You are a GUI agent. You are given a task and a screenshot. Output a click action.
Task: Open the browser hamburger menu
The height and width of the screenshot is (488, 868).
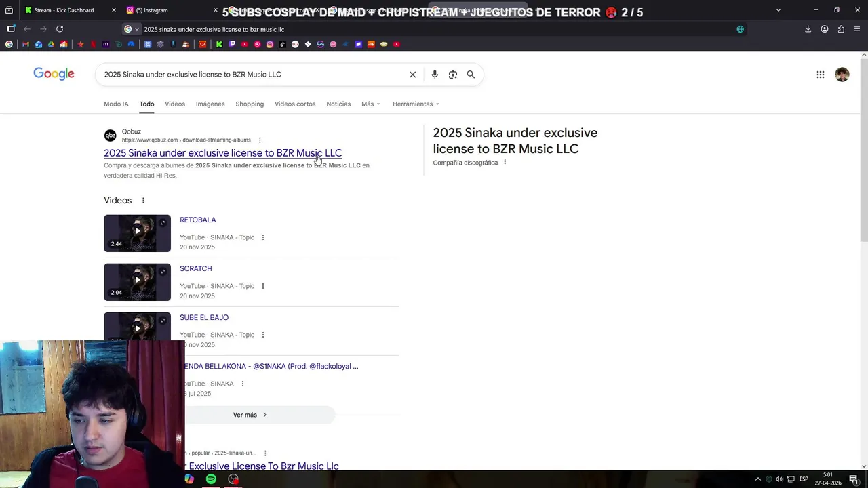[x=857, y=29]
